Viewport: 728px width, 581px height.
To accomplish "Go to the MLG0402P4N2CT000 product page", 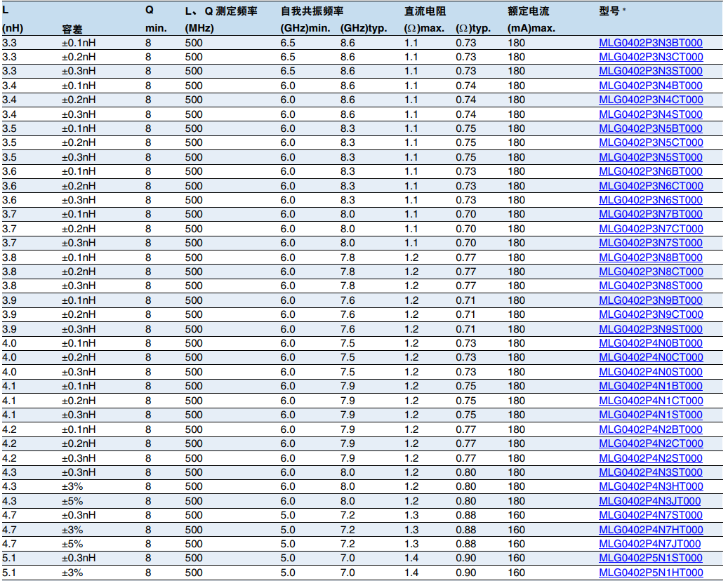I will [651, 443].
